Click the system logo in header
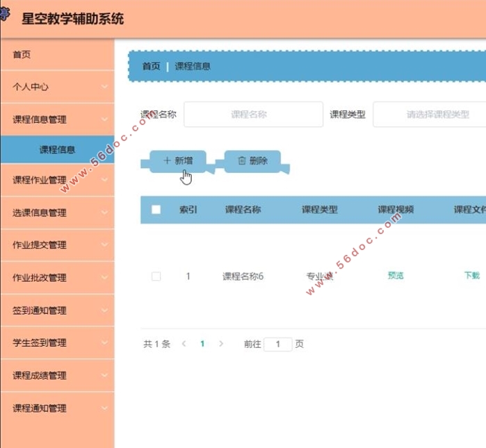This screenshot has height=448, width=486. [6, 15]
